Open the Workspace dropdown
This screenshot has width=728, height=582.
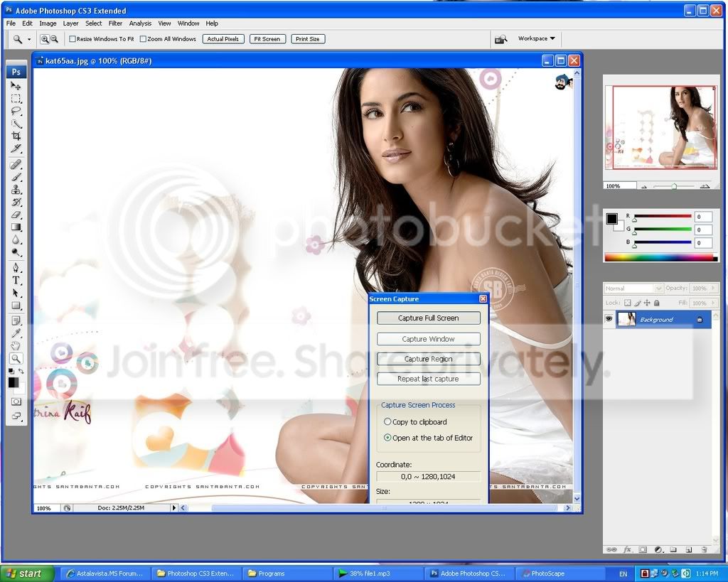tap(536, 38)
